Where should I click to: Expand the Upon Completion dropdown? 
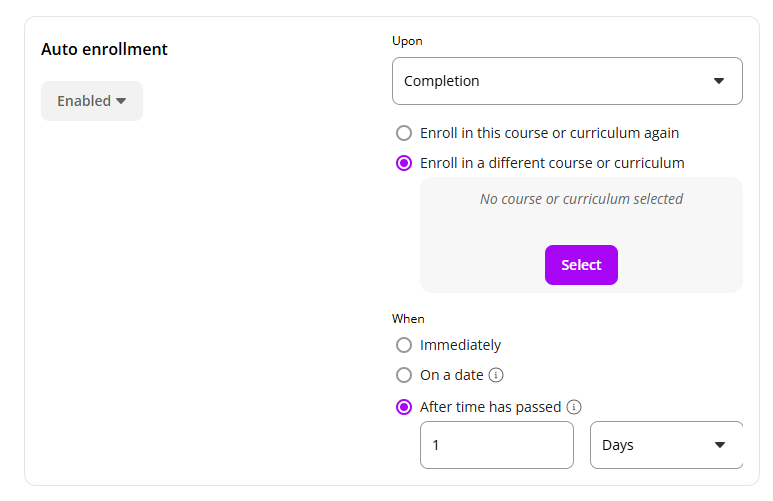(x=566, y=81)
